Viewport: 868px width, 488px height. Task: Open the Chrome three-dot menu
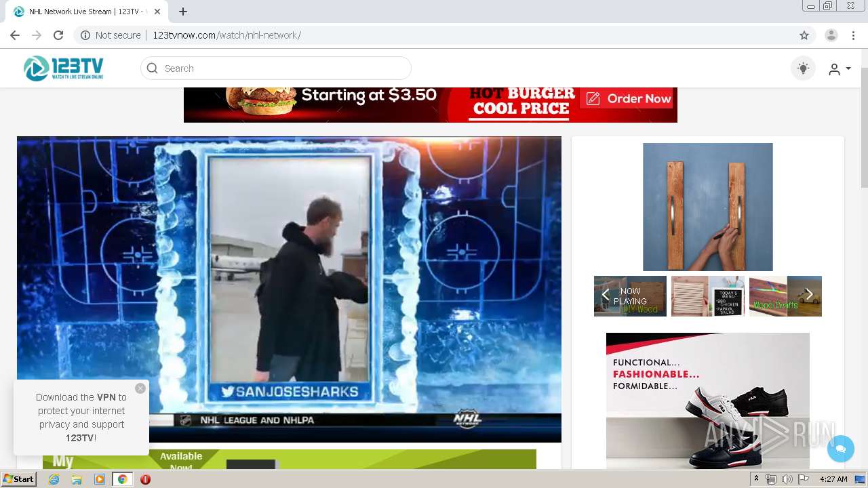tap(853, 35)
